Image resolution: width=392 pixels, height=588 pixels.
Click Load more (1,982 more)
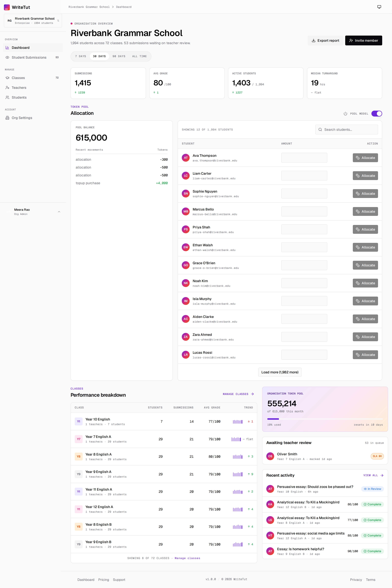pos(280,372)
